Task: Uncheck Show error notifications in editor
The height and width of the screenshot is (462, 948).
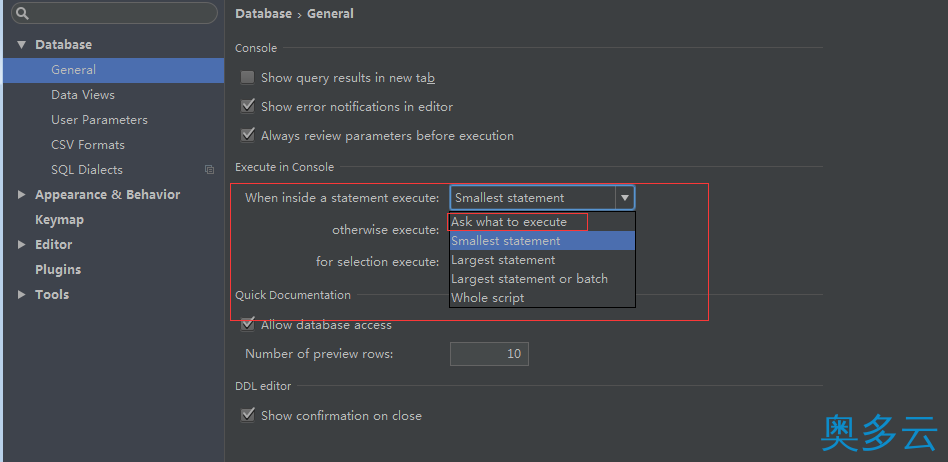Action: pyautogui.click(x=247, y=106)
